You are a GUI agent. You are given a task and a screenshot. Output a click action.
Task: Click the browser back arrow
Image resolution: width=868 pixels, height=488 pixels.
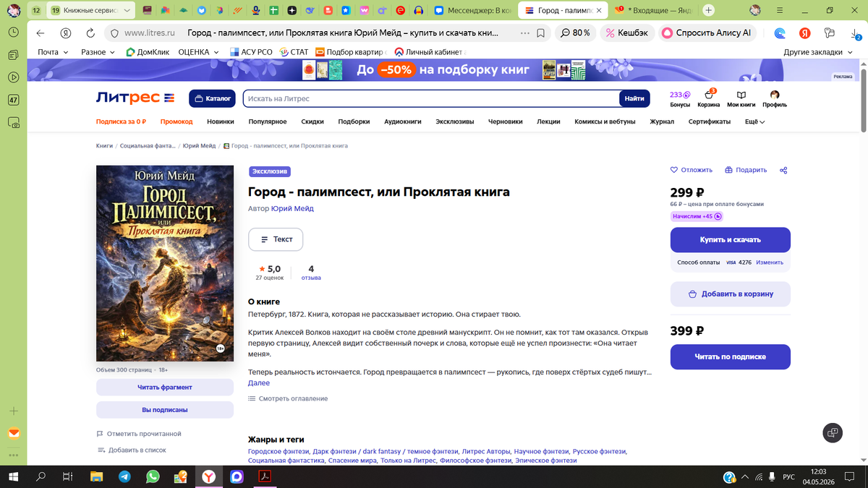point(41,33)
